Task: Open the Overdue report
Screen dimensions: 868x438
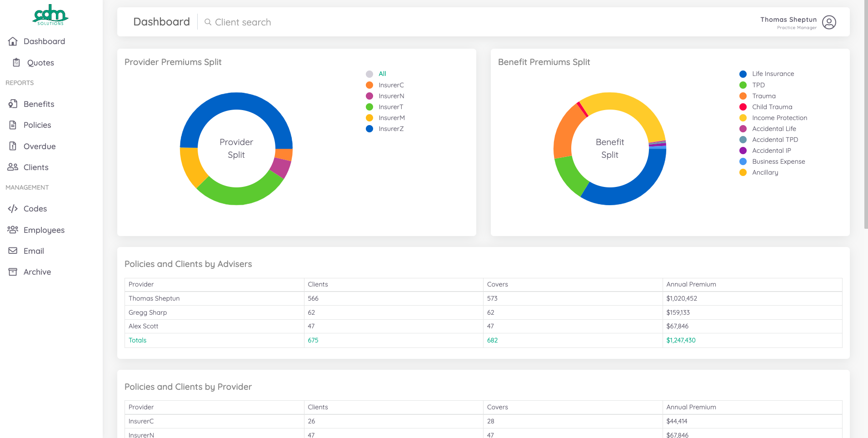Action: click(x=40, y=146)
